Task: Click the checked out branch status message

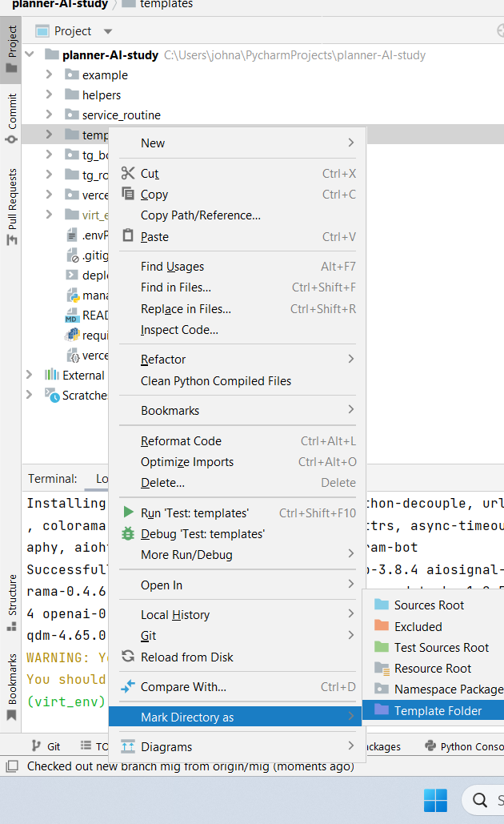Action: coord(190,766)
